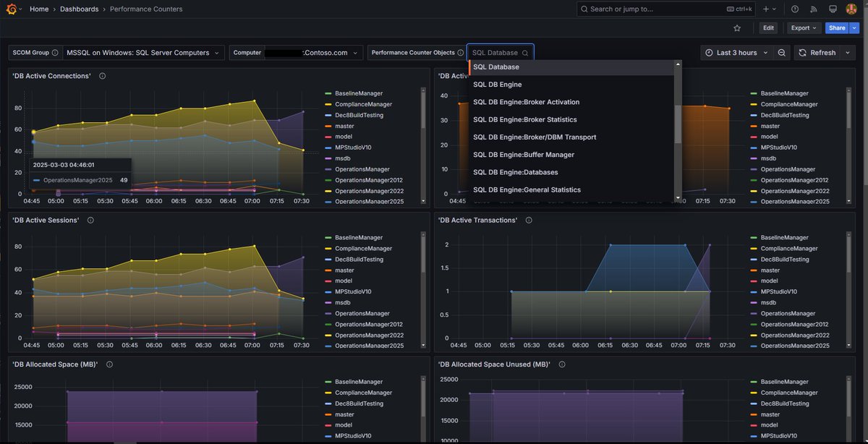This screenshot has height=444, width=868.
Task: Open the Export dropdown
Action: (x=804, y=28)
